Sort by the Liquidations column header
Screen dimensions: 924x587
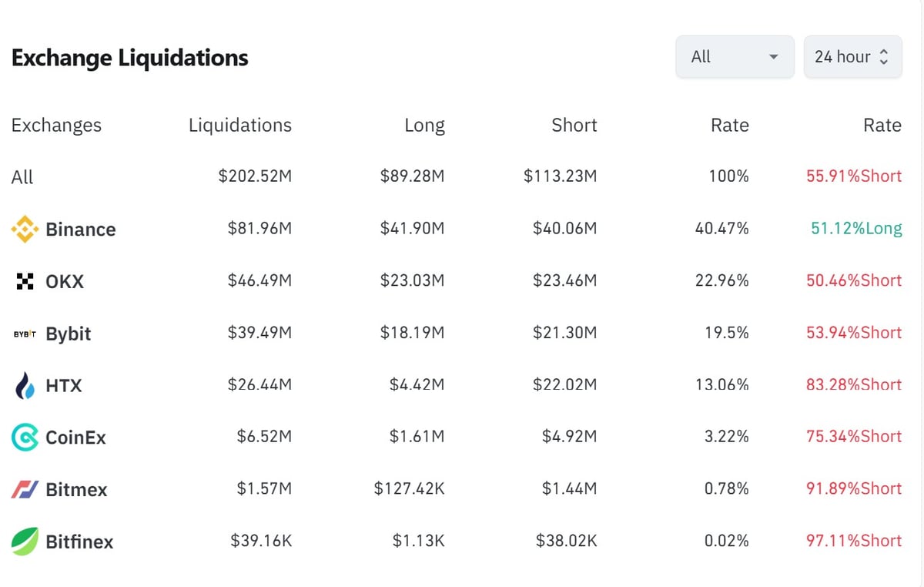click(239, 126)
